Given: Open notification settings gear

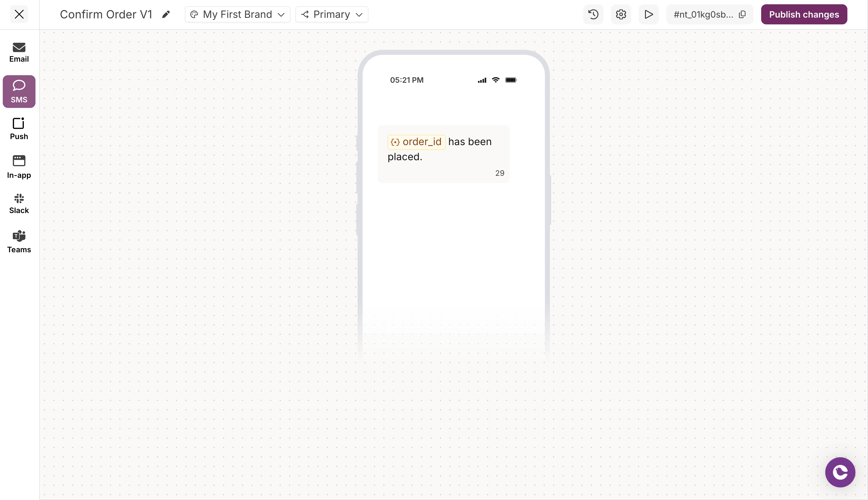Looking at the screenshot, I should click(621, 14).
